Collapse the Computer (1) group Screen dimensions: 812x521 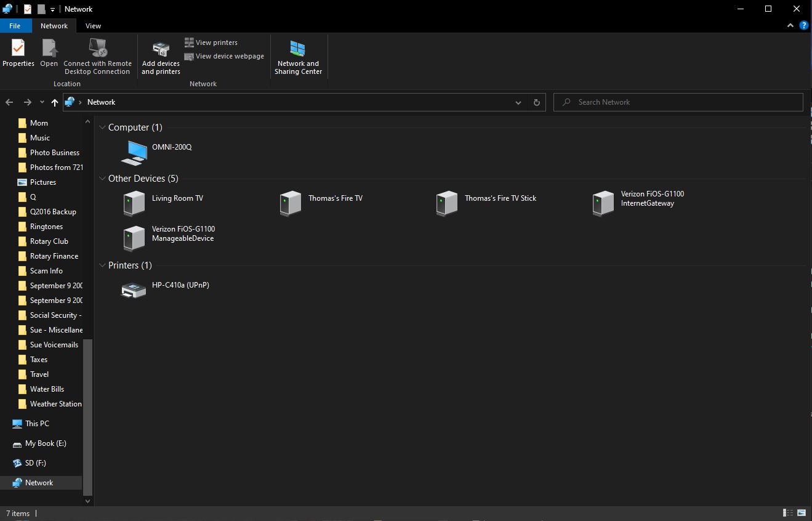tap(103, 127)
